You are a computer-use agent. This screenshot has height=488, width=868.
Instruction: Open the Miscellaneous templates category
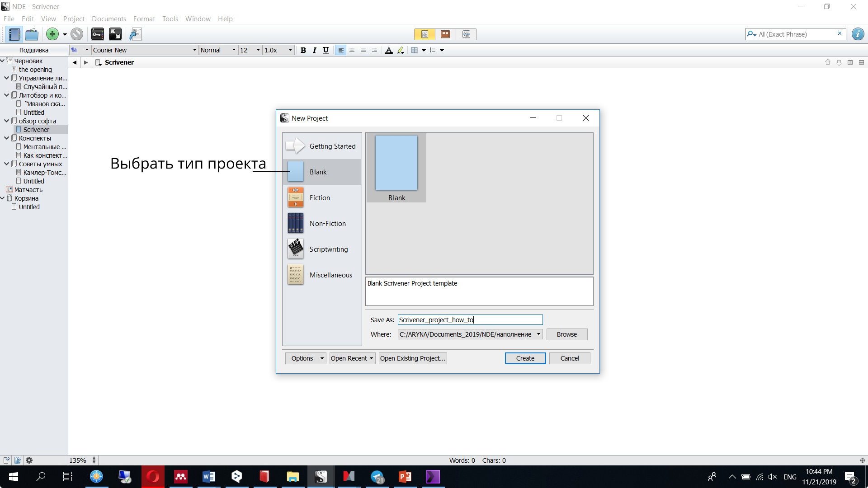[330, 275]
